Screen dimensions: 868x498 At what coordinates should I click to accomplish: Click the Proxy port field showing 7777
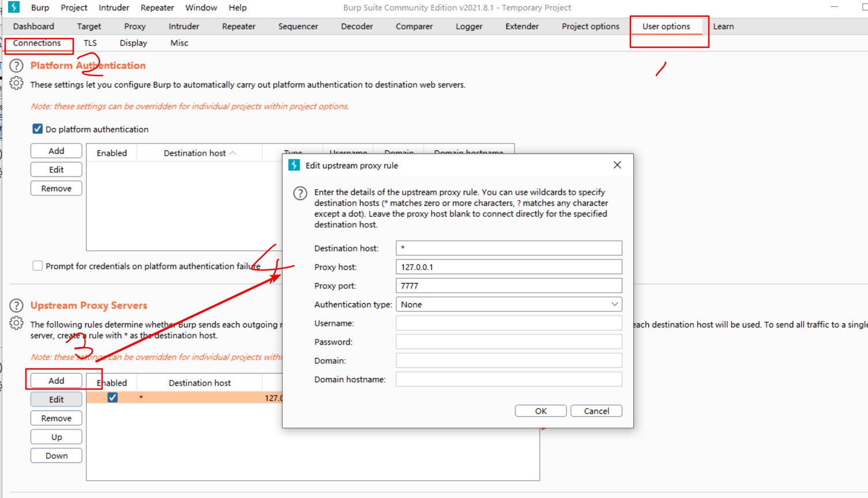pos(509,285)
